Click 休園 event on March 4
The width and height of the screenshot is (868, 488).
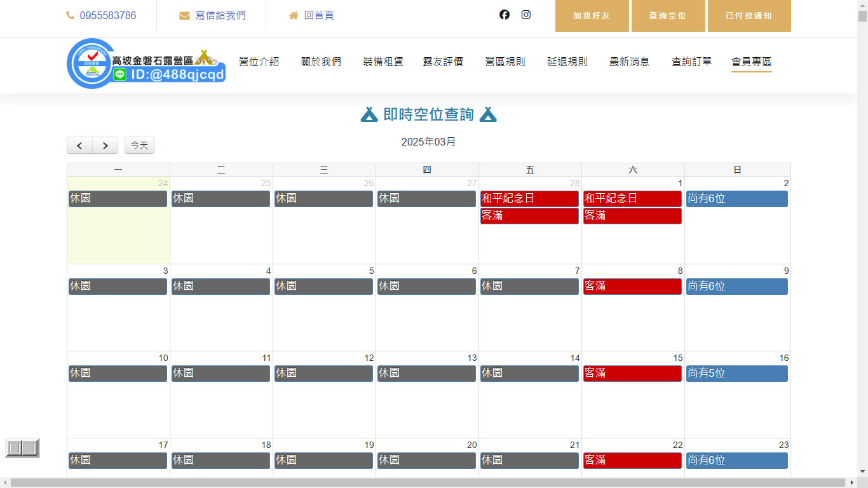pos(221,287)
